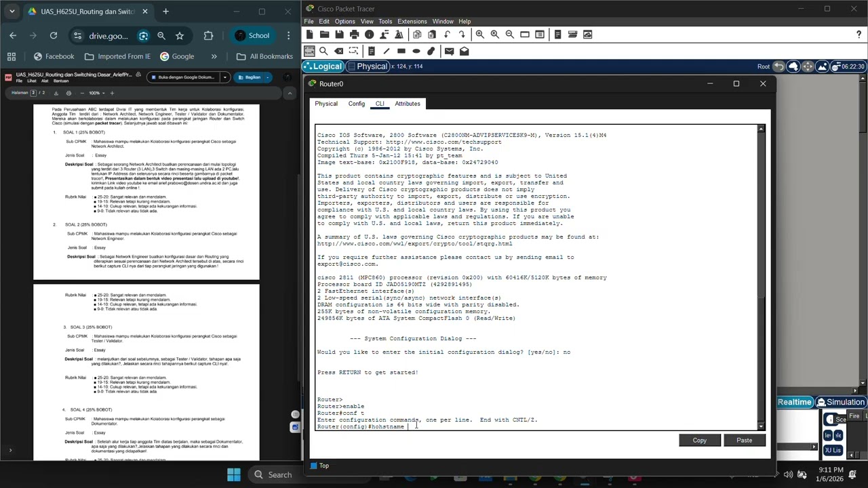868x488 pixels.
Task: Open the Chrome three-dot menu
Action: [289, 36]
